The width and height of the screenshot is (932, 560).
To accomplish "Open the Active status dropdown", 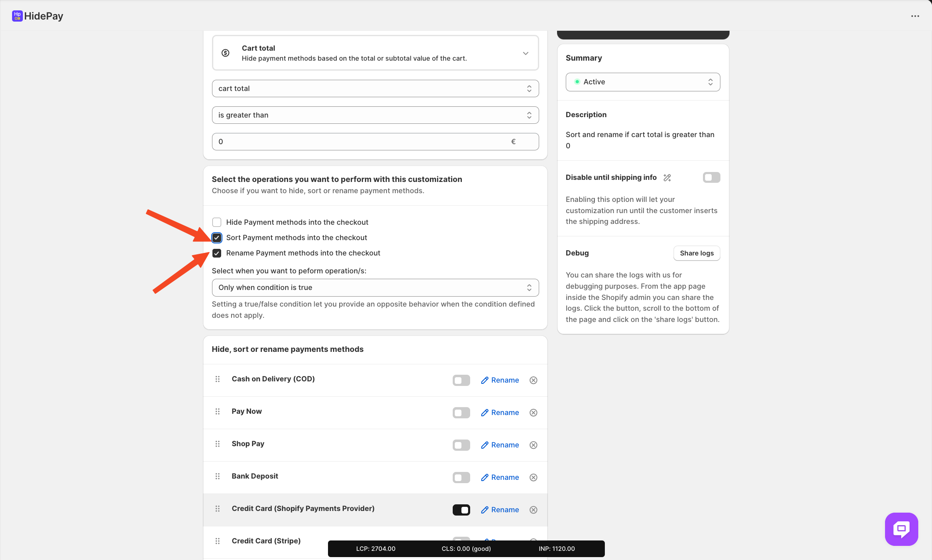I will (x=643, y=82).
